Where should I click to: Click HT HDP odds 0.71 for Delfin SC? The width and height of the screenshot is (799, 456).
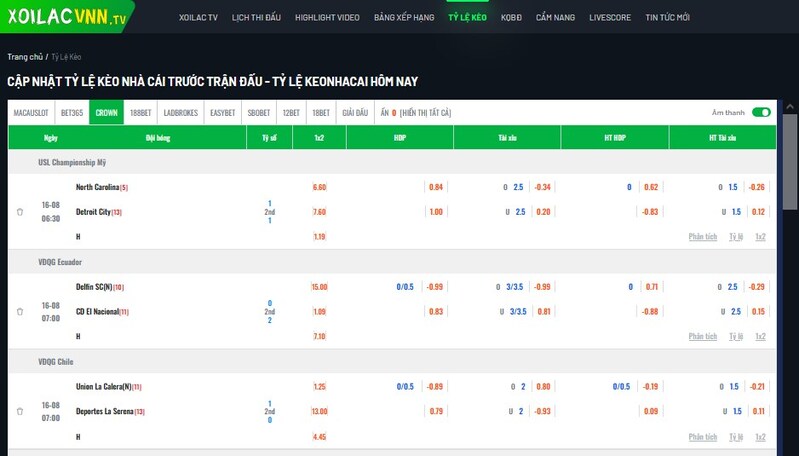pos(652,287)
